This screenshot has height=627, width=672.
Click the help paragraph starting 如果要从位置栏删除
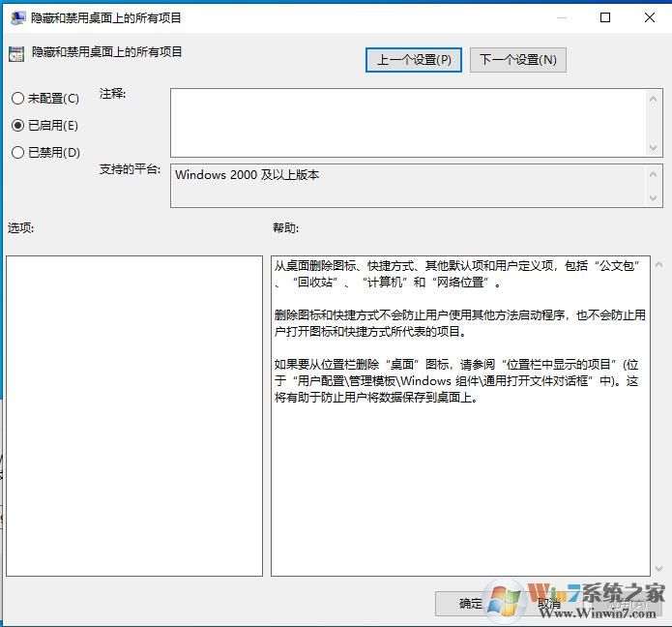(x=456, y=381)
